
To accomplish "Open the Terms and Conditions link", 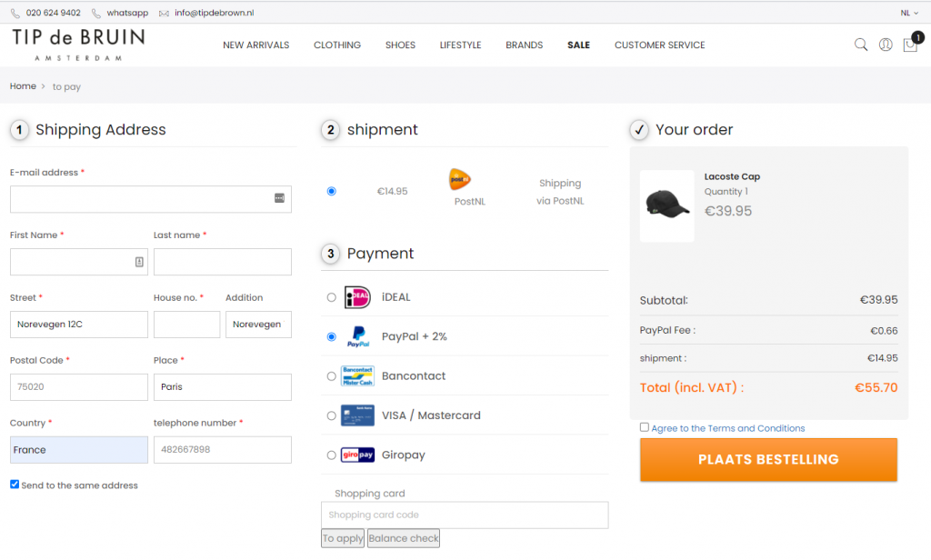I will click(728, 428).
